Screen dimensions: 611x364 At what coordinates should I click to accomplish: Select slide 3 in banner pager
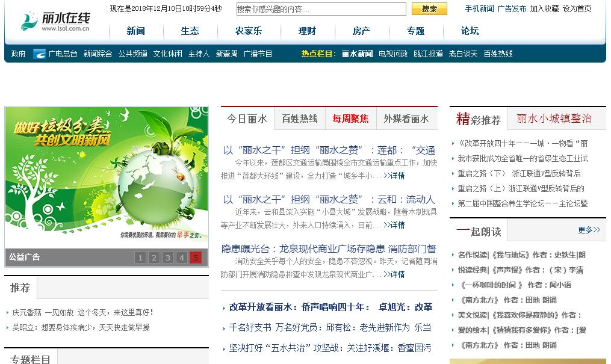pos(168,258)
